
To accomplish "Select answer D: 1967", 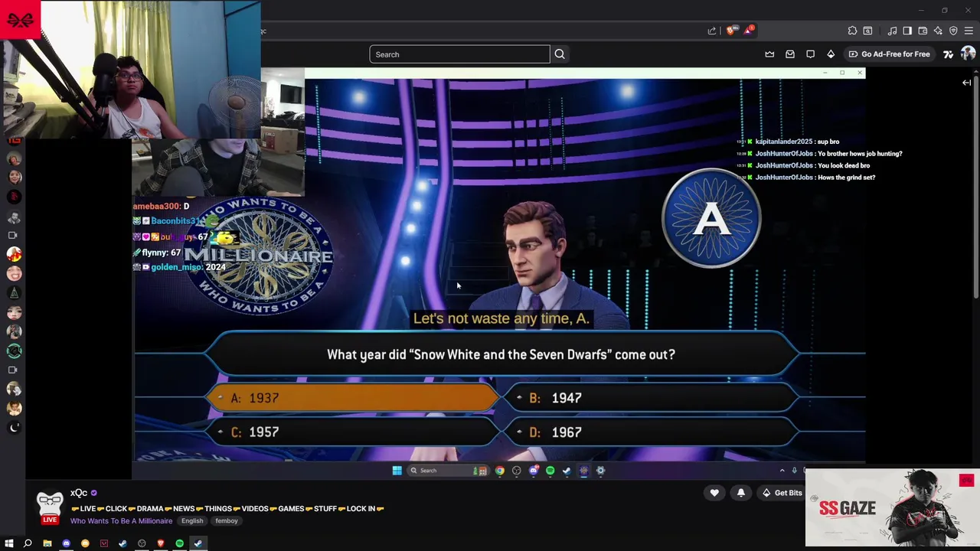I will click(652, 432).
